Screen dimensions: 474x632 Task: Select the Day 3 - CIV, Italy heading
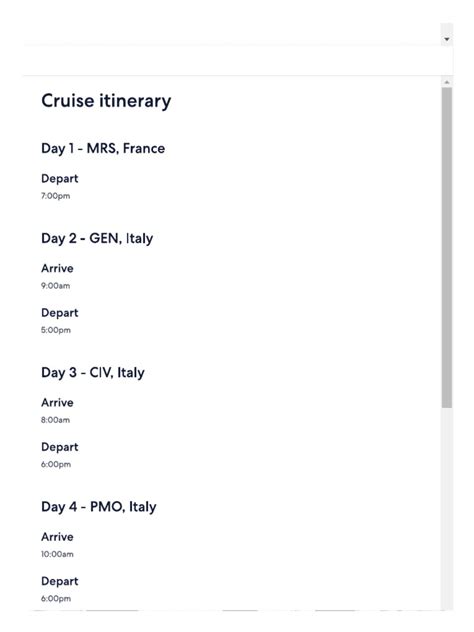(93, 372)
